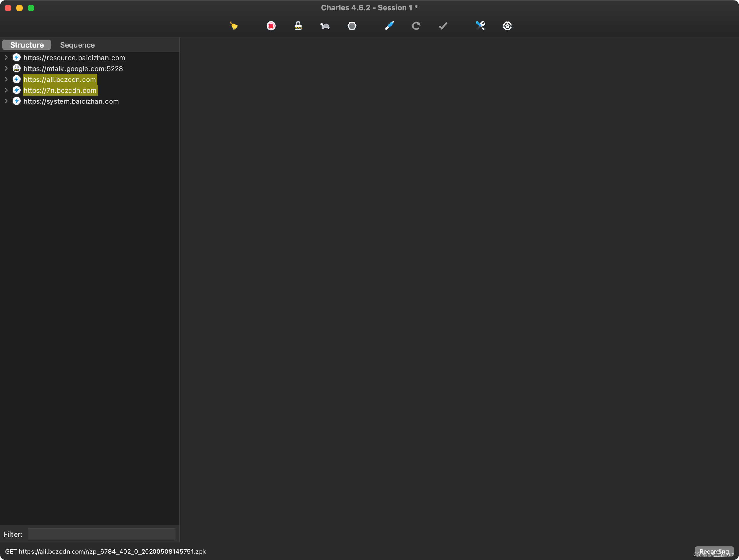Toggle SSL proxying lock icon
Screen dimensions: 739x560
(x=298, y=26)
